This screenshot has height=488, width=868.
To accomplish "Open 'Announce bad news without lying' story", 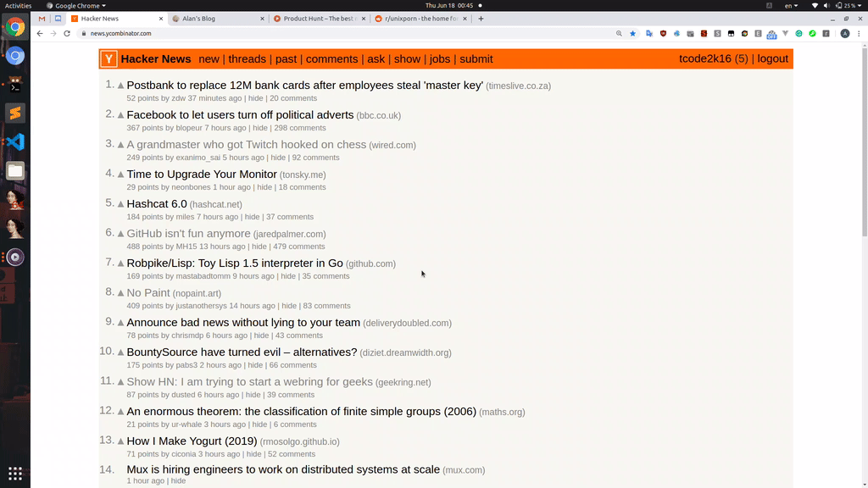I will click(243, 323).
